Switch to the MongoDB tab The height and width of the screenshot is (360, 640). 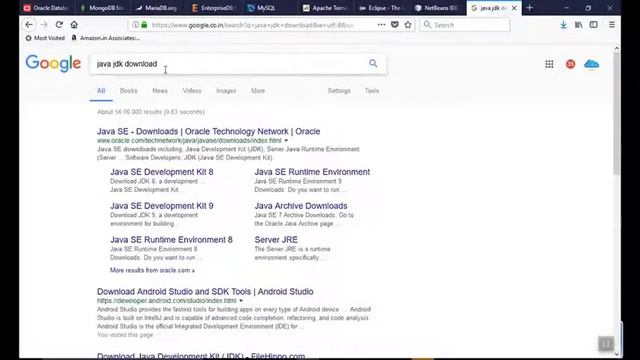point(102,8)
